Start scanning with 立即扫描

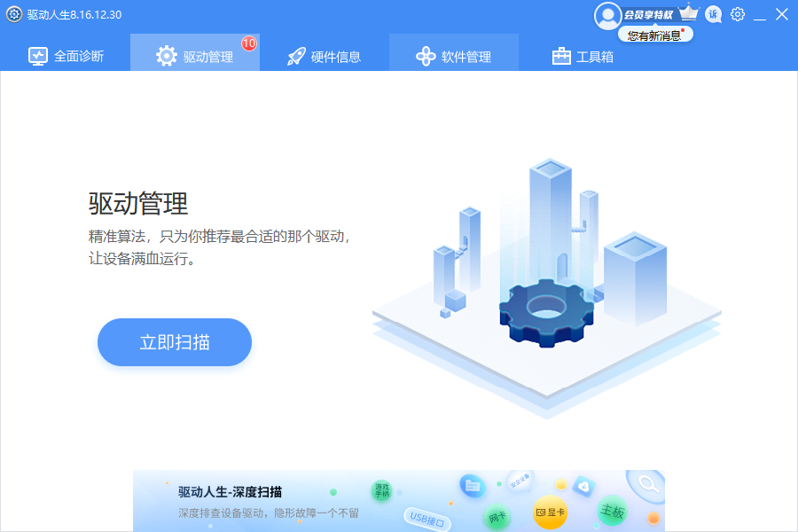174,342
